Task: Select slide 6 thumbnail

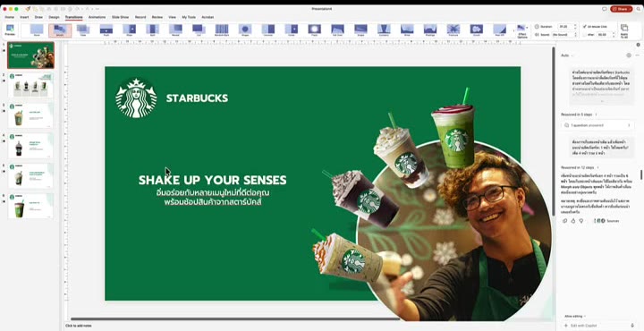Action: coord(30,206)
